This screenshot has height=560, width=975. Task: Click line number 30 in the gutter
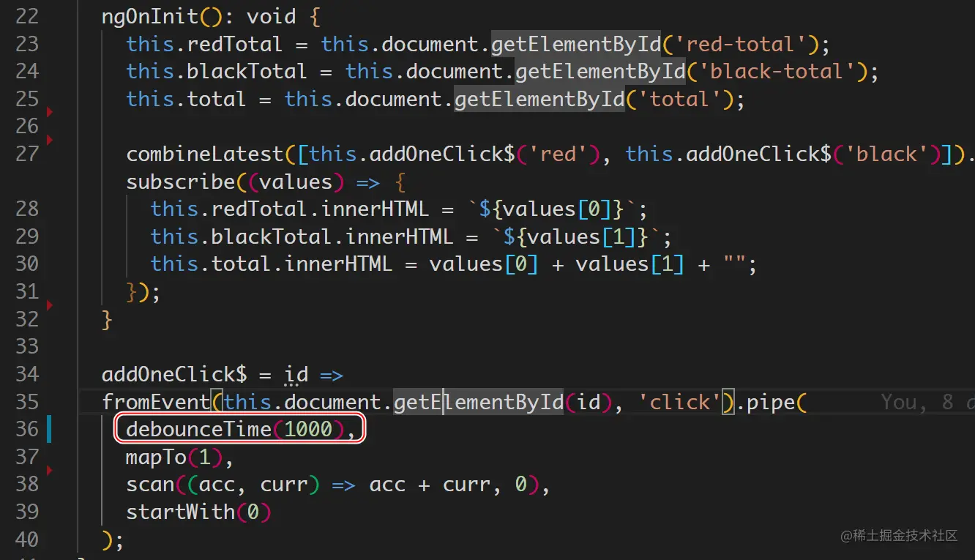click(x=26, y=264)
